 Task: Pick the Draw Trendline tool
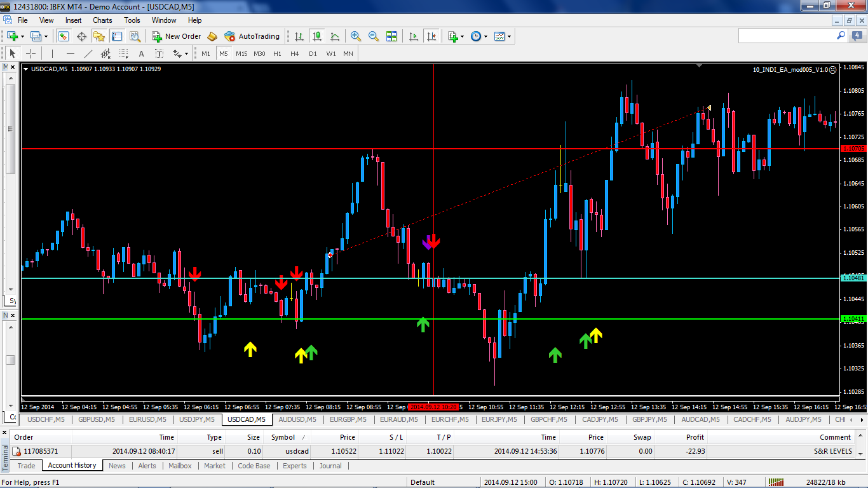[x=88, y=54]
